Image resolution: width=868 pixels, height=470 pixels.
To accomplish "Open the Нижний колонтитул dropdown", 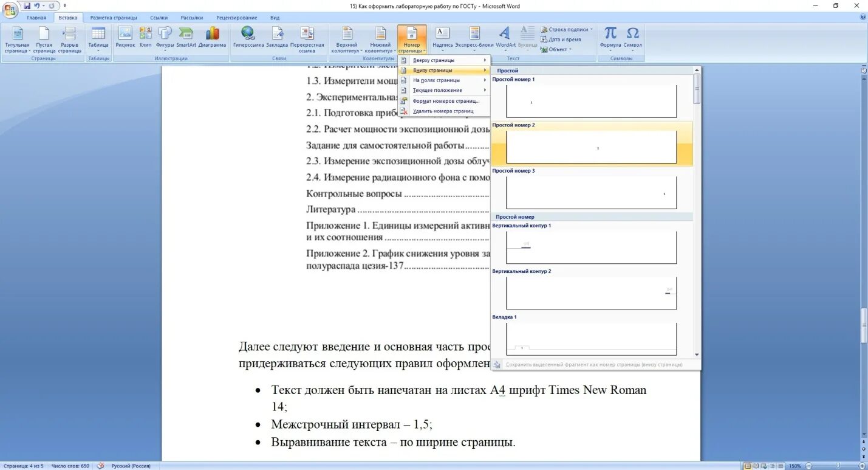I will (x=380, y=40).
